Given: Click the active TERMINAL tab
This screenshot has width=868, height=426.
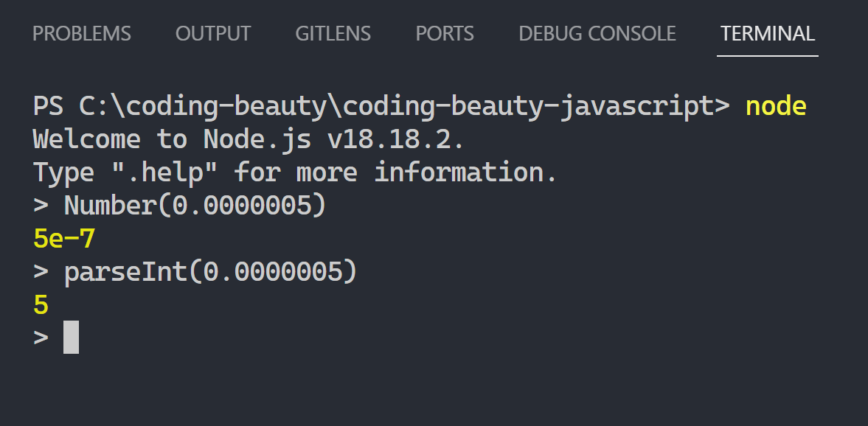Looking at the screenshot, I should pyautogui.click(x=767, y=34).
